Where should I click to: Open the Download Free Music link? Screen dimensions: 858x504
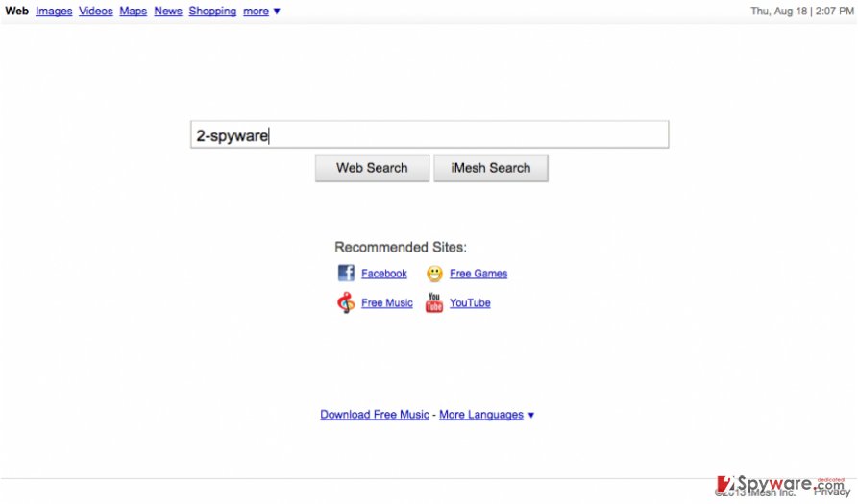click(375, 415)
